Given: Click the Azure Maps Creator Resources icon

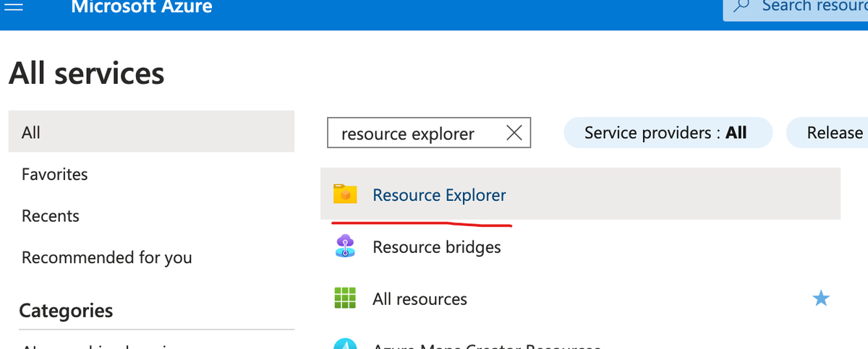Looking at the screenshot, I should [x=345, y=344].
